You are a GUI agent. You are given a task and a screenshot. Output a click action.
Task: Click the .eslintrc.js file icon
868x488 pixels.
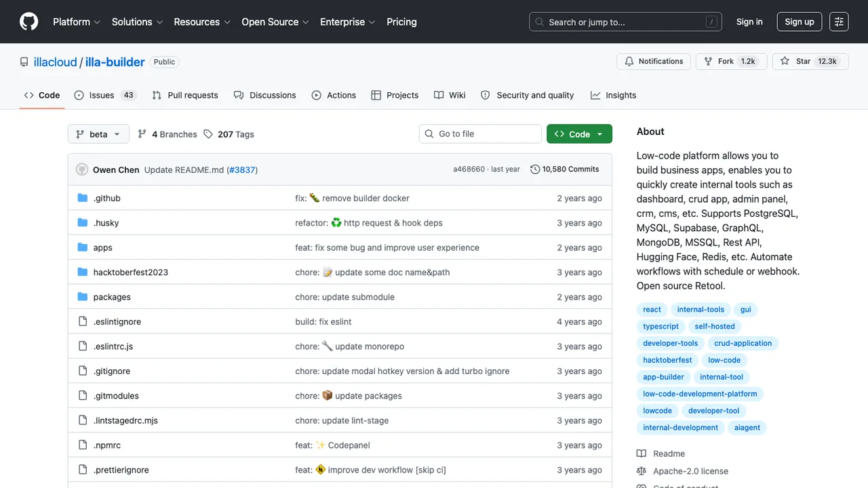[x=83, y=346]
